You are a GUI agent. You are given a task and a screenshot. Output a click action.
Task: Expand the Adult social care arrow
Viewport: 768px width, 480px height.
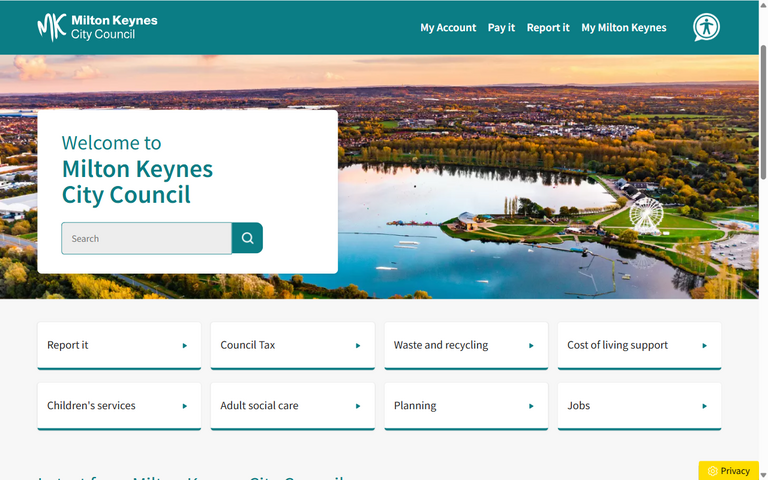358,406
